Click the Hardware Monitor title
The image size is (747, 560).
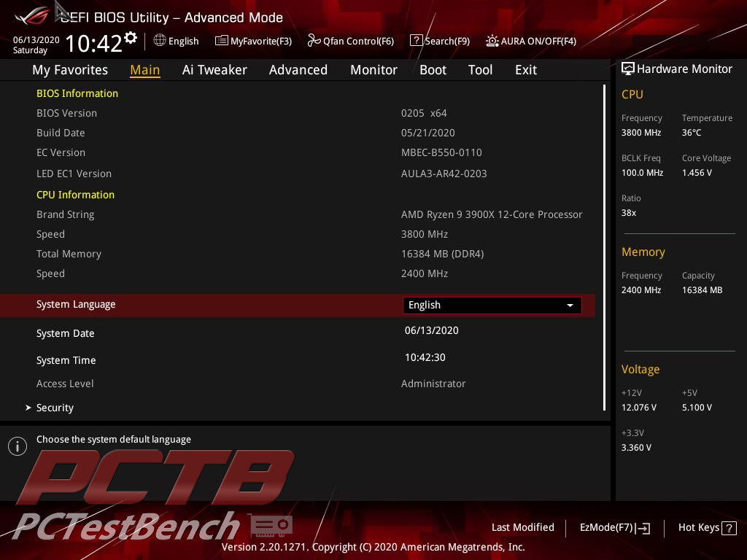click(684, 69)
